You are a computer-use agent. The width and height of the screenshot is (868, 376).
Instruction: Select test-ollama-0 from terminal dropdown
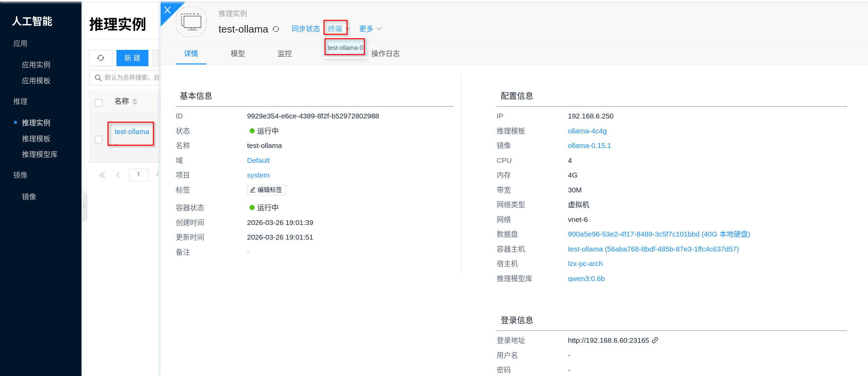[345, 48]
